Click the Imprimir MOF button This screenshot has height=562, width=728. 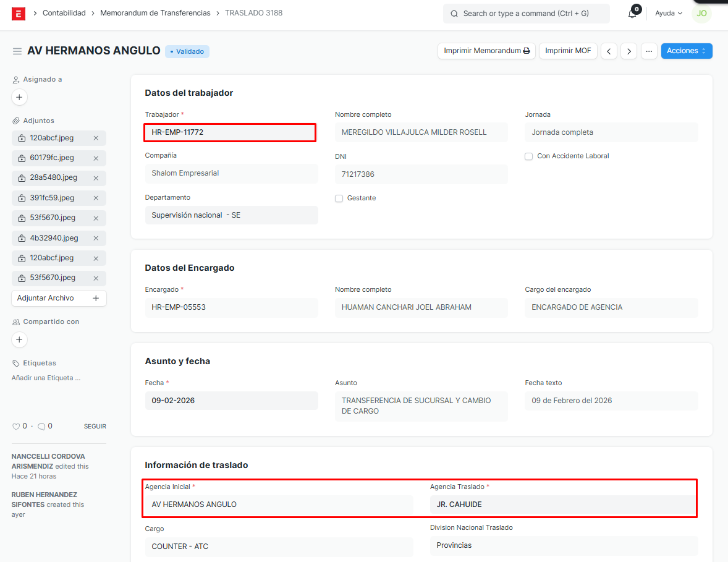click(568, 51)
